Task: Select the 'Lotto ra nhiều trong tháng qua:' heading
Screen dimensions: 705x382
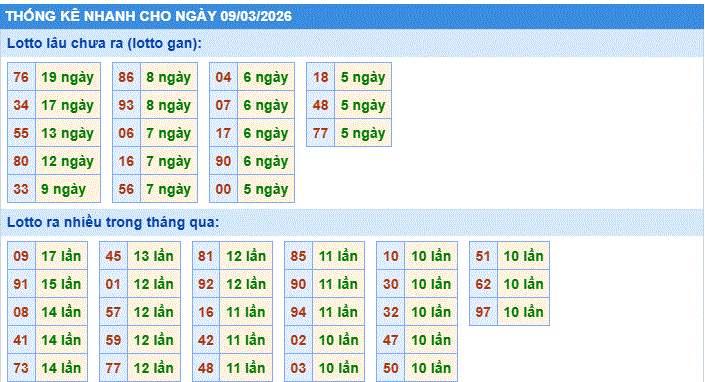Action: (x=113, y=222)
